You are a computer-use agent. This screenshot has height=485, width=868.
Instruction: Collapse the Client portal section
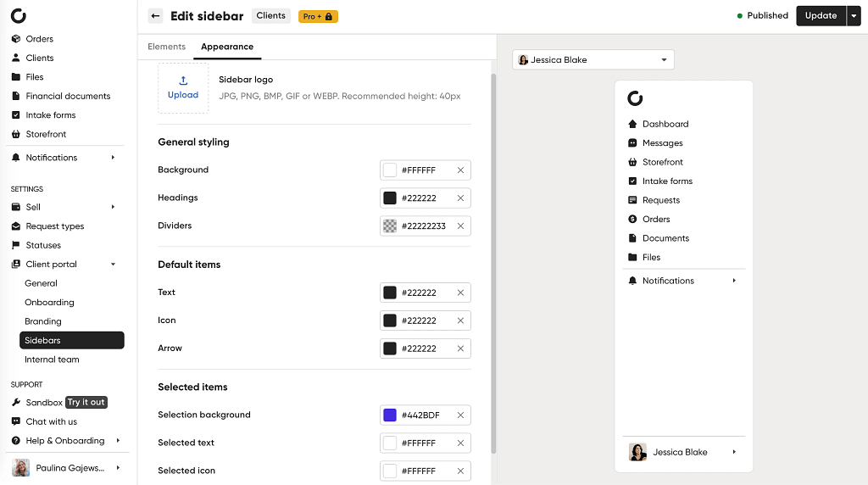pyautogui.click(x=113, y=264)
